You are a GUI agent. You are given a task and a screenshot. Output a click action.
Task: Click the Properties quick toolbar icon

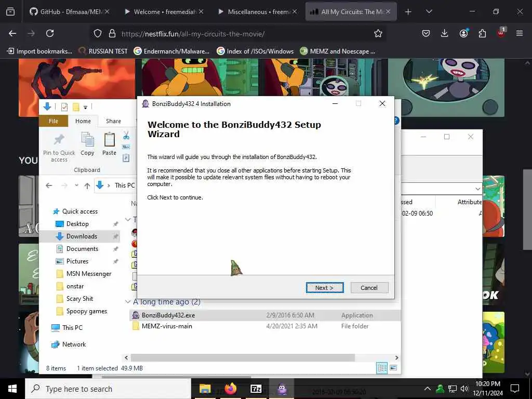tap(64, 107)
